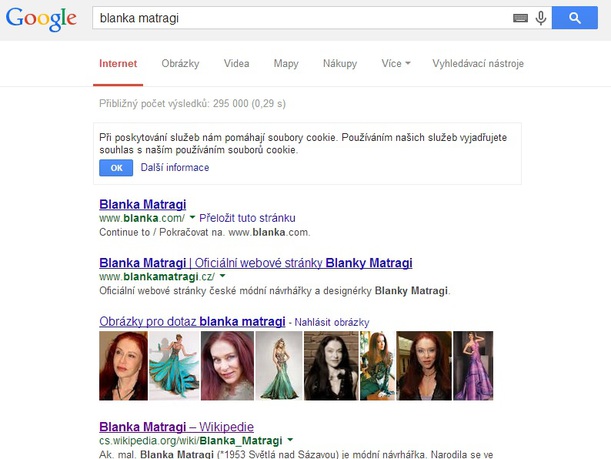Open Blanka Matragi – Wikipedie result

click(x=177, y=427)
